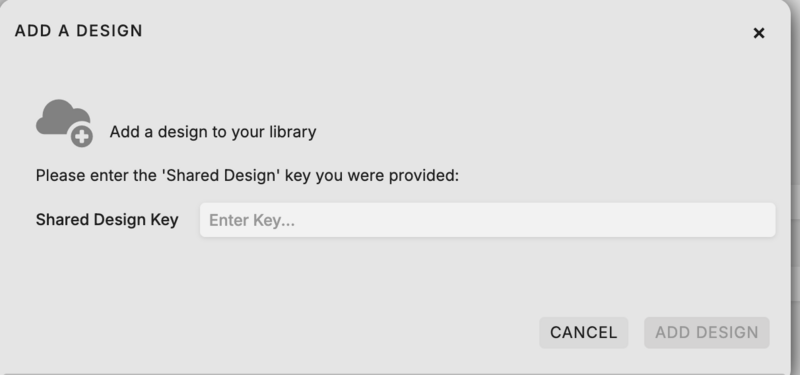800x375 pixels.
Task: Click the 'Shared Design Key' field label
Action: (x=107, y=220)
